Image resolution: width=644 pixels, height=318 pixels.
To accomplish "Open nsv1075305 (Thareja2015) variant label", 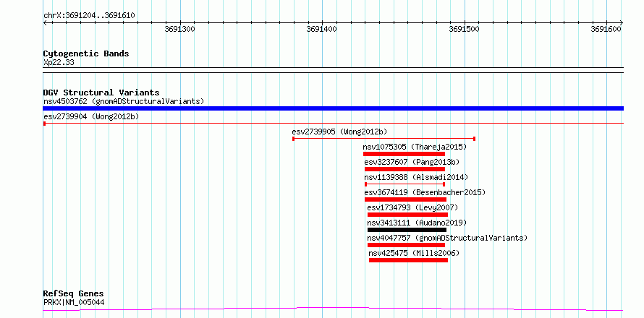I will pos(415,147).
